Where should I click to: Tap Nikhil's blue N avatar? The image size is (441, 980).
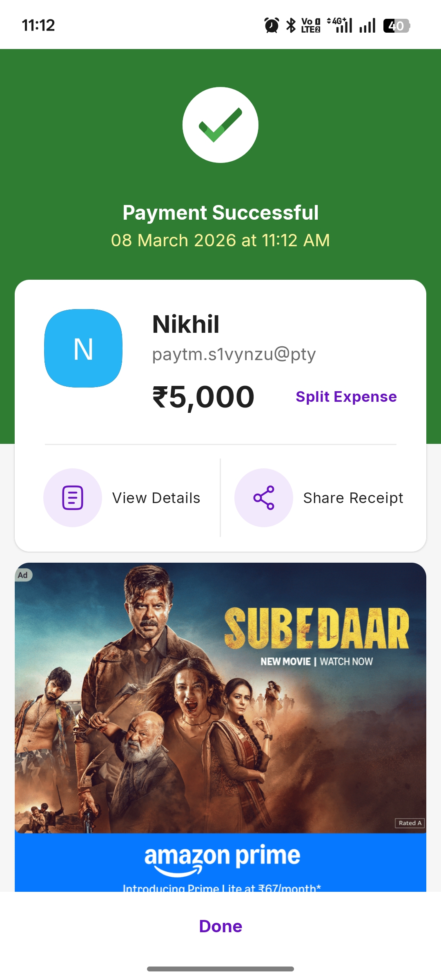coord(83,348)
